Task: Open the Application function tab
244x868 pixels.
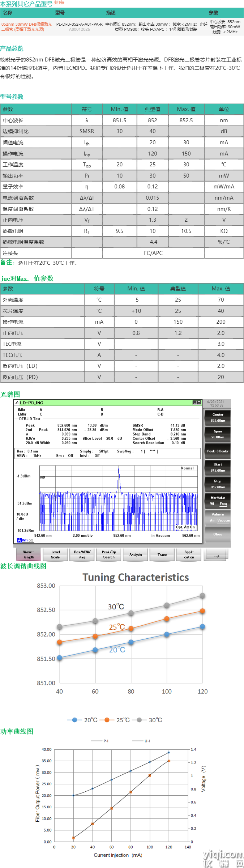Action: coord(189,554)
